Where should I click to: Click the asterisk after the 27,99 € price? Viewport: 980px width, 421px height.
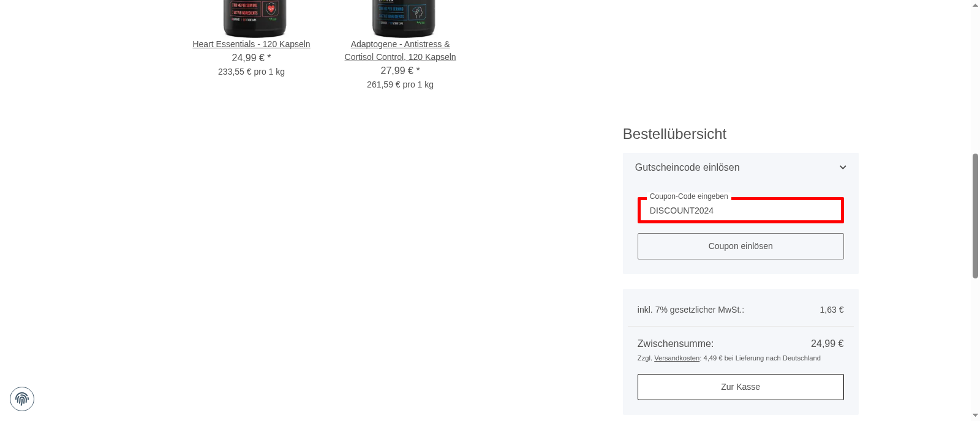[x=417, y=70]
